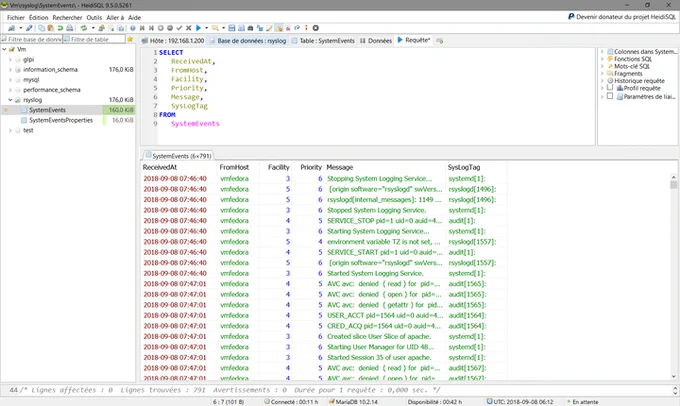Click the stop/cancel black circle-X icon
The height and width of the screenshot is (406, 680).
pyautogui.click(x=316, y=28)
